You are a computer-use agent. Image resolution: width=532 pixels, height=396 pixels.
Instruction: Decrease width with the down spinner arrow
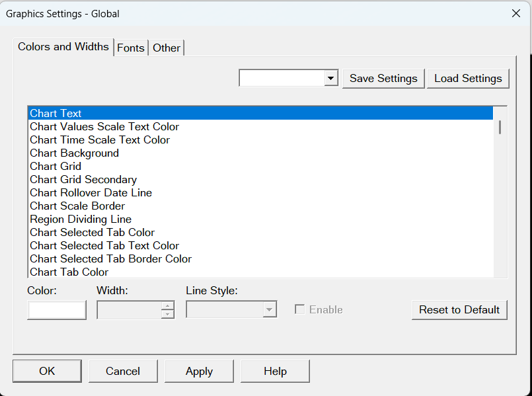pos(168,314)
